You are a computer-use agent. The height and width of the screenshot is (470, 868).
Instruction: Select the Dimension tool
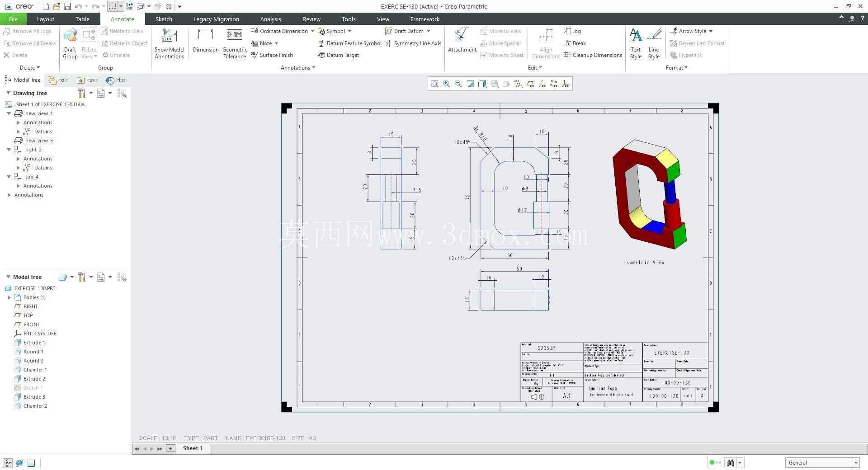click(206, 40)
